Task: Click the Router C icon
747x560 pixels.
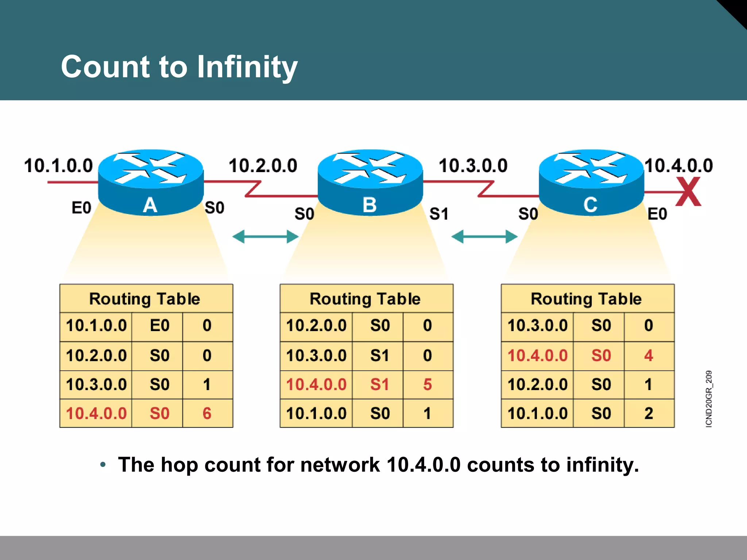Action: [x=591, y=182]
